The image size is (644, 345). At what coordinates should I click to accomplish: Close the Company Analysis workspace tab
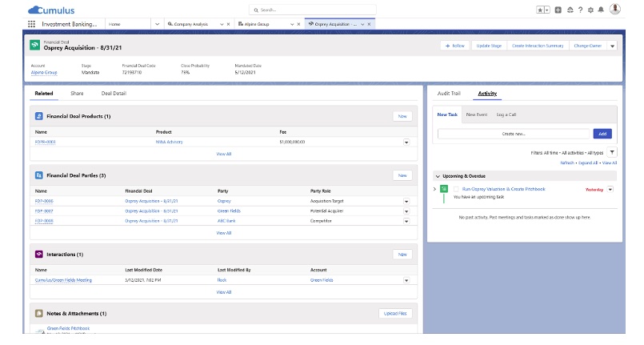coord(229,24)
